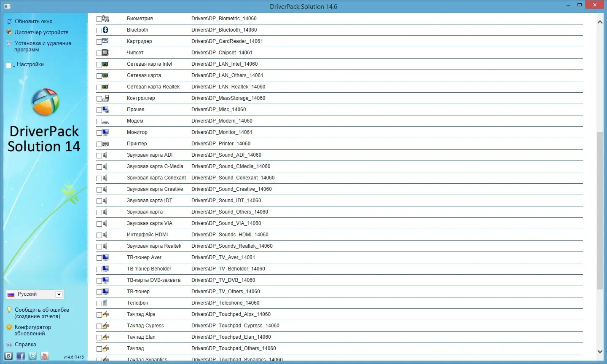The width and height of the screenshot is (607, 364).
Task: Click the Прочее row label
Action: pyautogui.click(x=136, y=110)
